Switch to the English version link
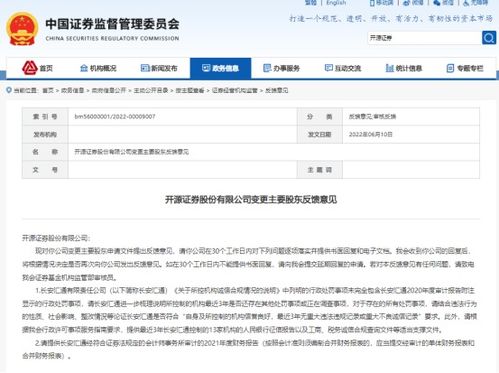The width and height of the screenshot is (499, 373). [336, 3]
